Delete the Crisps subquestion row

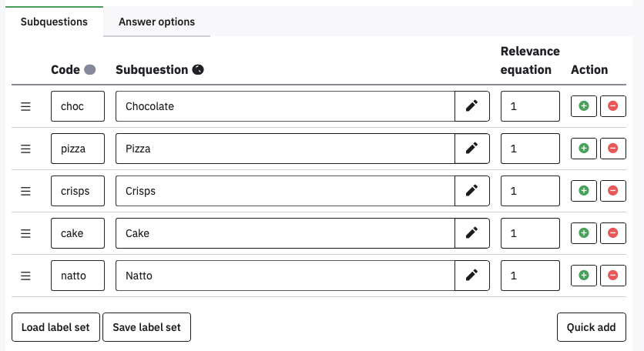pyautogui.click(x=613, y=191)
